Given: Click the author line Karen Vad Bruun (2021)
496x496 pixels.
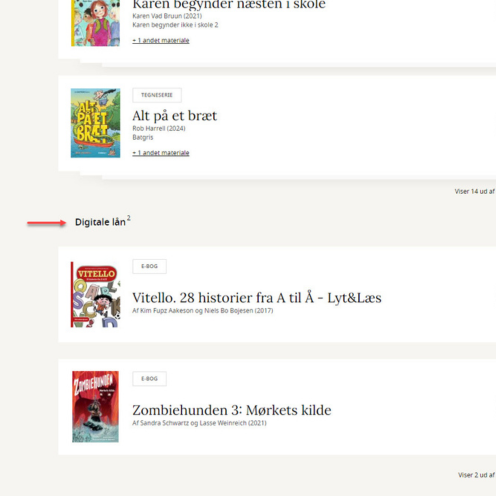Looking at the screenshot, I should point(167,16).
